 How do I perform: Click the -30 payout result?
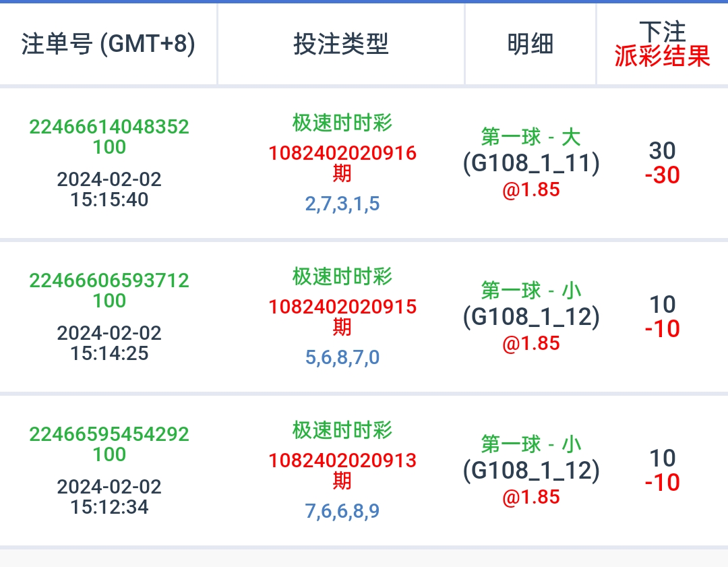coord(662,175)
